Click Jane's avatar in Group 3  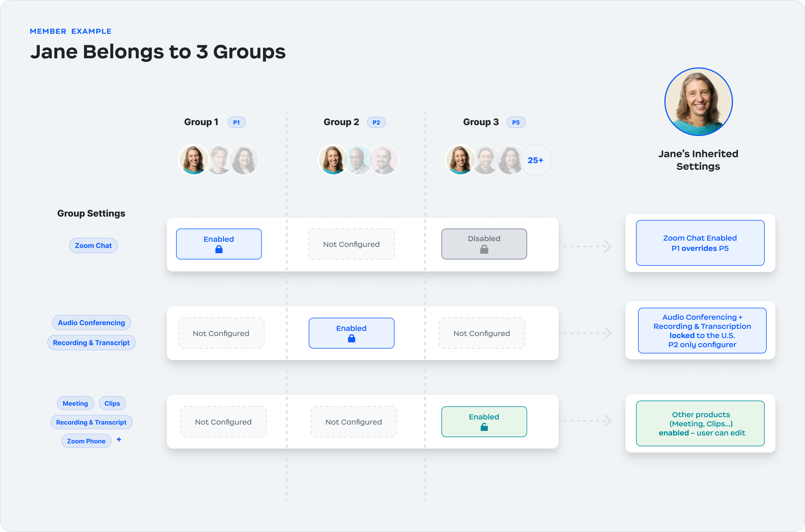click(460, 160)
